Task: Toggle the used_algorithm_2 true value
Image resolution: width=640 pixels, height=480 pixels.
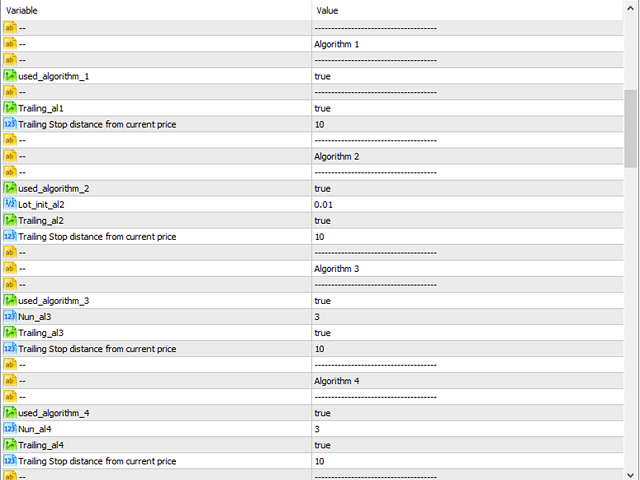Action: (468, 189)
